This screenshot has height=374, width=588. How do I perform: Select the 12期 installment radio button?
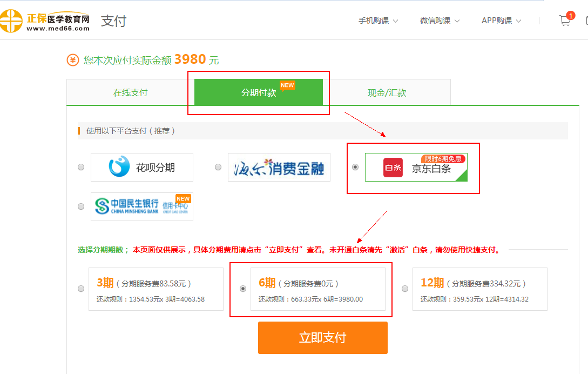coord(405,289)
